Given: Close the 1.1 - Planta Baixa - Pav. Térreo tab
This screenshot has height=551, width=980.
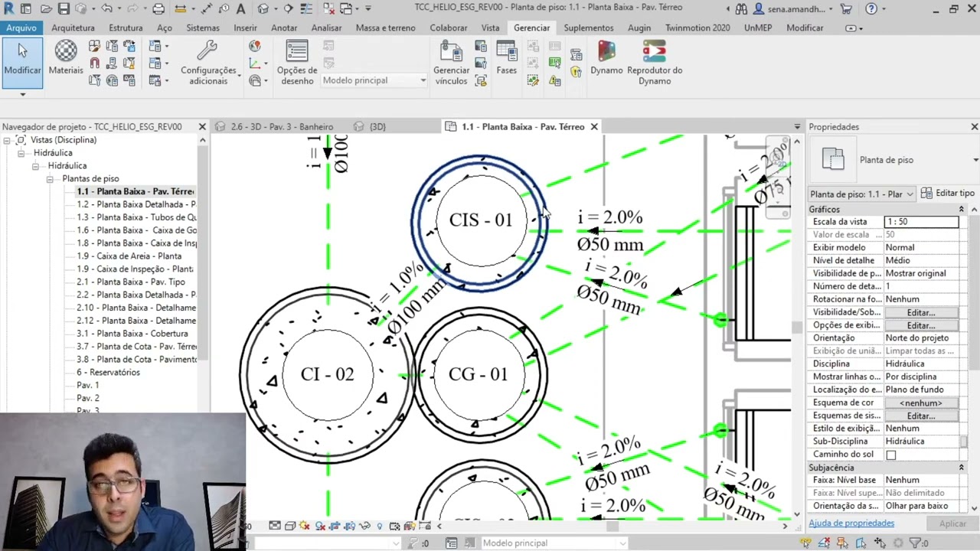Looking at the screenshot, I should 594,127.
